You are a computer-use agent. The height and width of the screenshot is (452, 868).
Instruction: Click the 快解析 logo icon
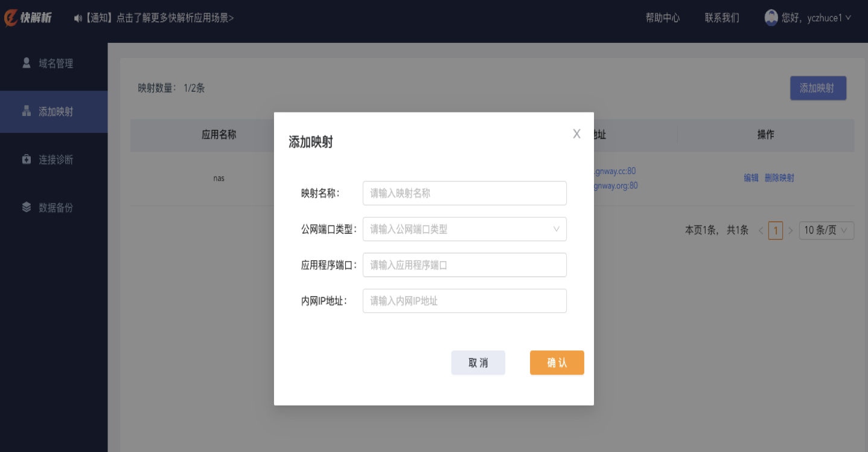coord(11,18)
